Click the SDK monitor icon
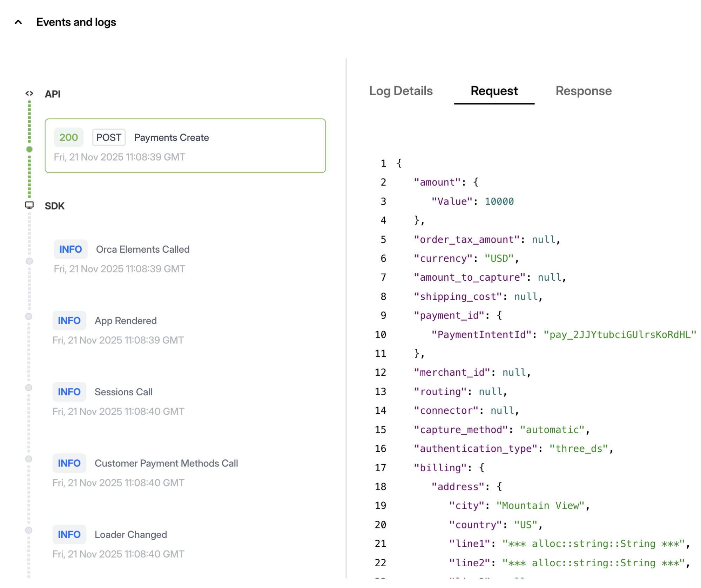This screenshot has width=701, height=588. click(x=29, y=205)
